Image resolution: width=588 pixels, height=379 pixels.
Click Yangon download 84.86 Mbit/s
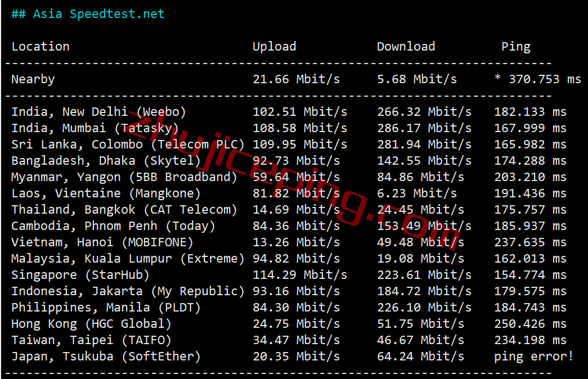pos(420,177)
